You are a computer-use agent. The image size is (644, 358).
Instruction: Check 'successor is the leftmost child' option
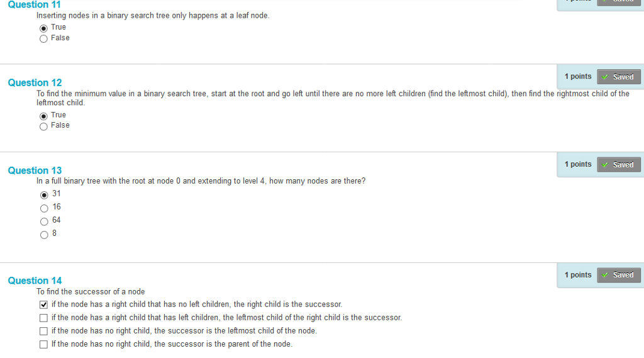43,331
